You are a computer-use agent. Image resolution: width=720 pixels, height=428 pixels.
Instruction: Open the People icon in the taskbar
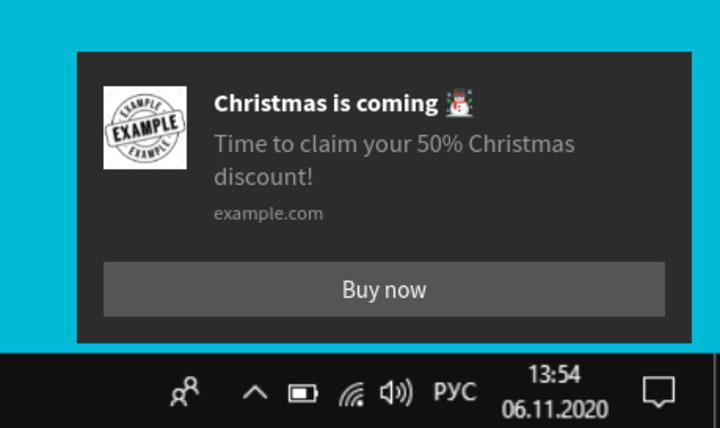tap(185, 392)
